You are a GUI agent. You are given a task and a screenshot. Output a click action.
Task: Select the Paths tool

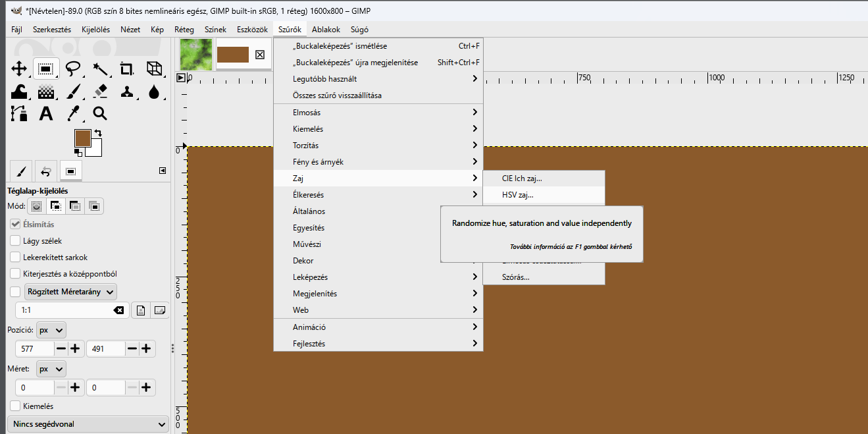(x=19, y=113)
